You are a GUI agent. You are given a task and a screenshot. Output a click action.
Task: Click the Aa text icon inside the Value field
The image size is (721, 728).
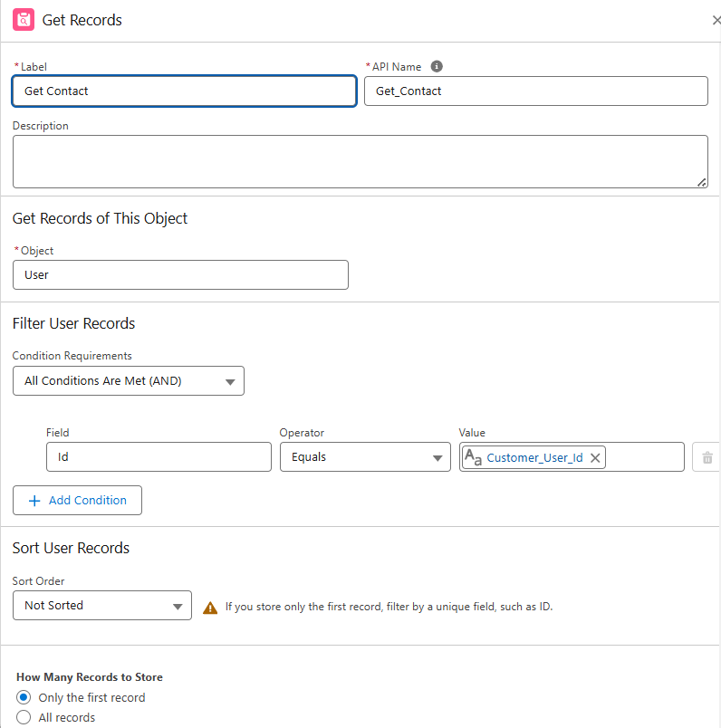(x=474, y=456)
